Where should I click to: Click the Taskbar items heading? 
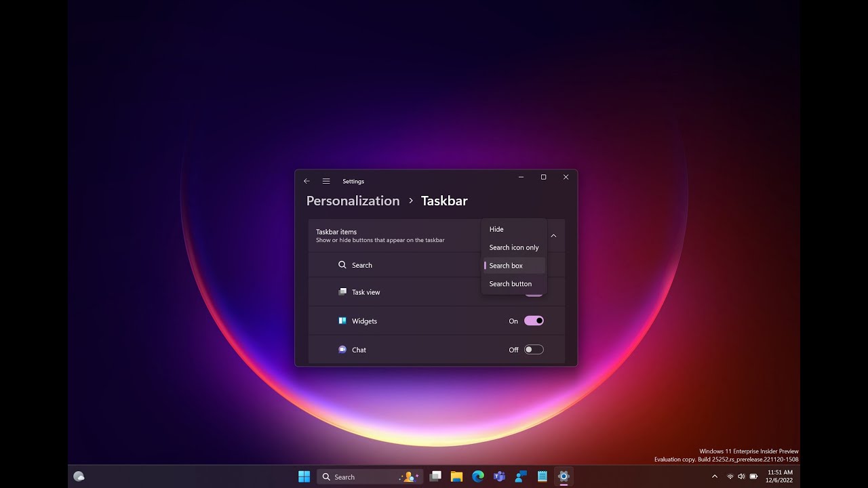coord(336,232)
